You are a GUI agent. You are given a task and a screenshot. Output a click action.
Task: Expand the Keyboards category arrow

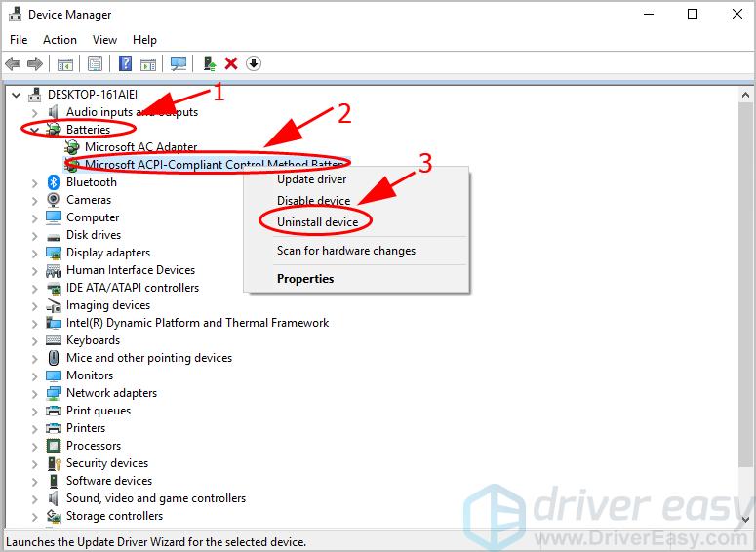pos(35,340)
